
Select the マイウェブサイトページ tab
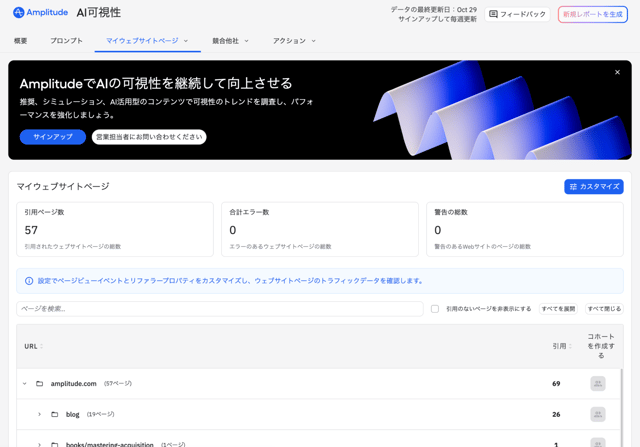pos(142,41)
